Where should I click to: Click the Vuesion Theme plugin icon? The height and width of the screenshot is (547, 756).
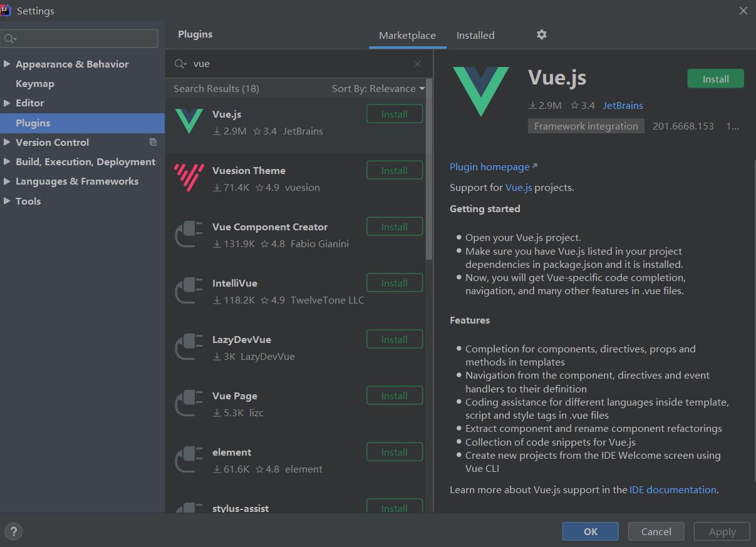tap(189, 177)
